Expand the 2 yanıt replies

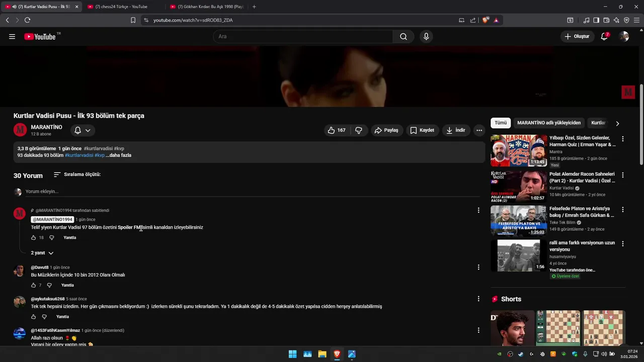point(42,253)
